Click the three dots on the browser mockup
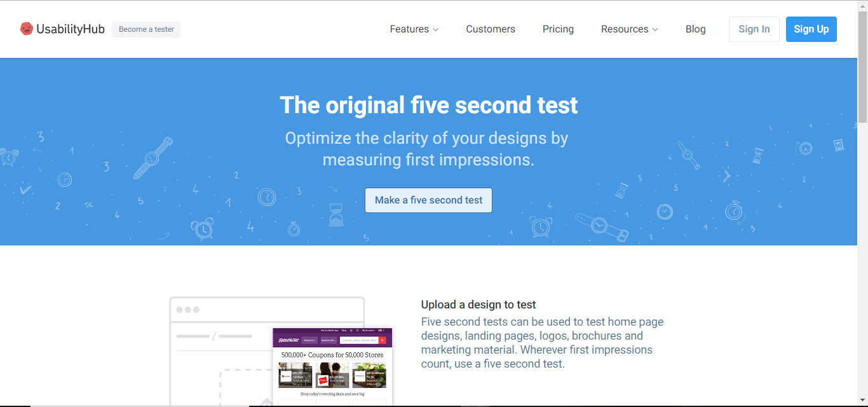 (187, 310)
